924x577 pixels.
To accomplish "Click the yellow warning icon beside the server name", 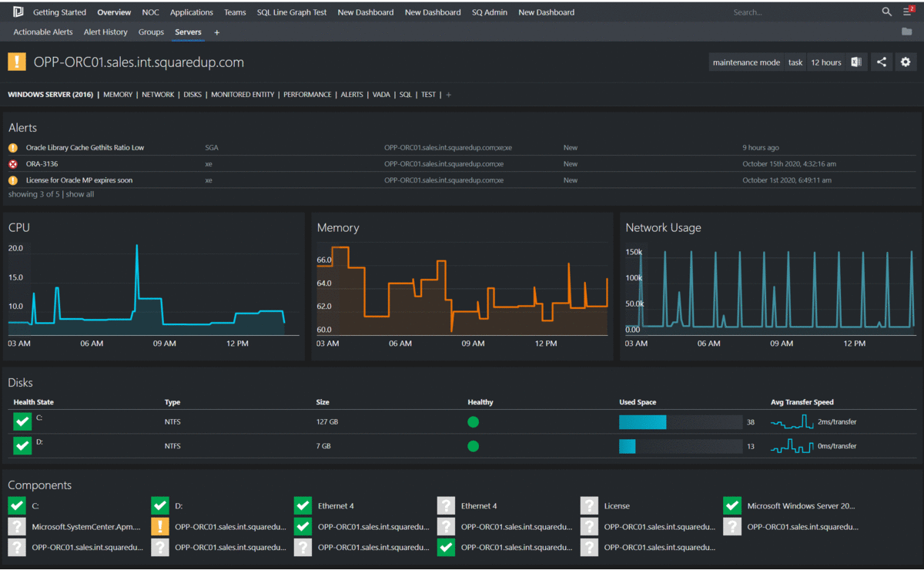I will click(16, 62).
